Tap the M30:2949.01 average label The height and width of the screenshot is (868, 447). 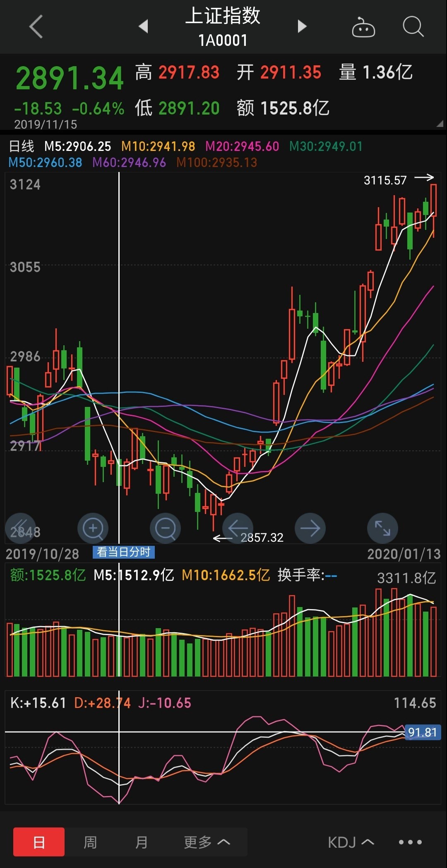coord(326,146)
